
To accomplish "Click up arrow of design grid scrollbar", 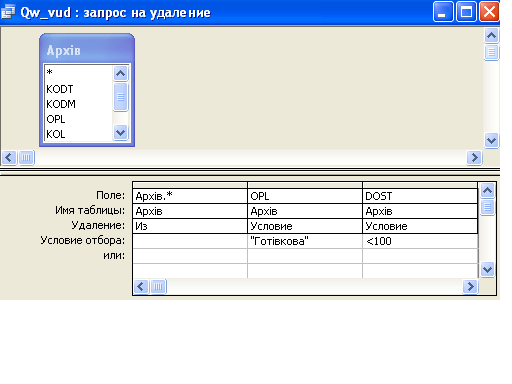I will pyautogui.click(x=487, y=191).
